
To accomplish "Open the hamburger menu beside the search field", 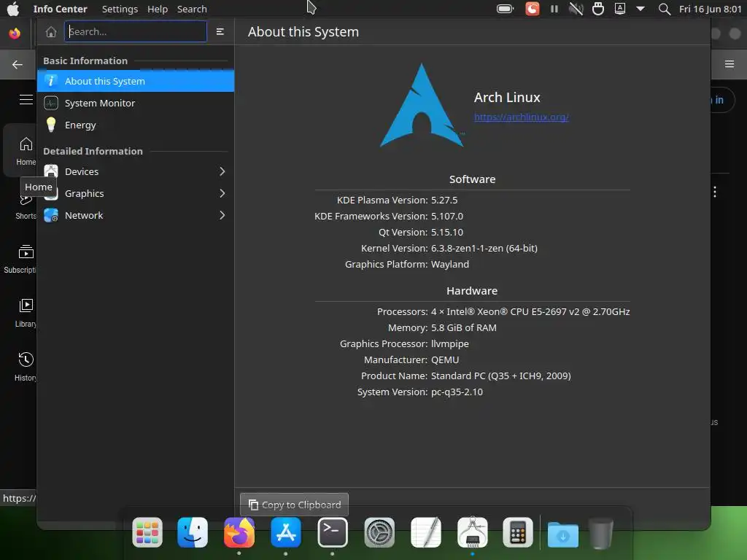I will 220,31.
